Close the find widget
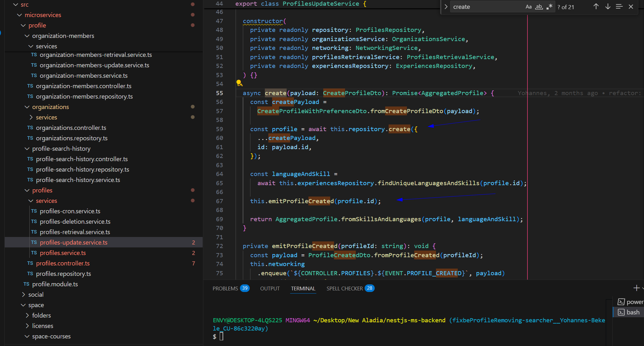644x346 pixels. [631, 7]
